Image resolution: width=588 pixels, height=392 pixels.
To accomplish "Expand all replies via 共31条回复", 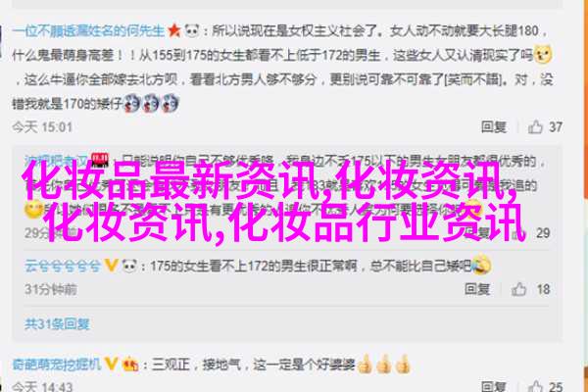I will 57,323.
